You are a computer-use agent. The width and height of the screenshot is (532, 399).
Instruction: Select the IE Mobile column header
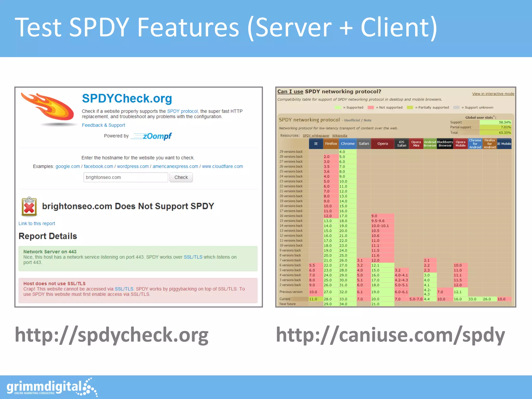coord(504,144)
